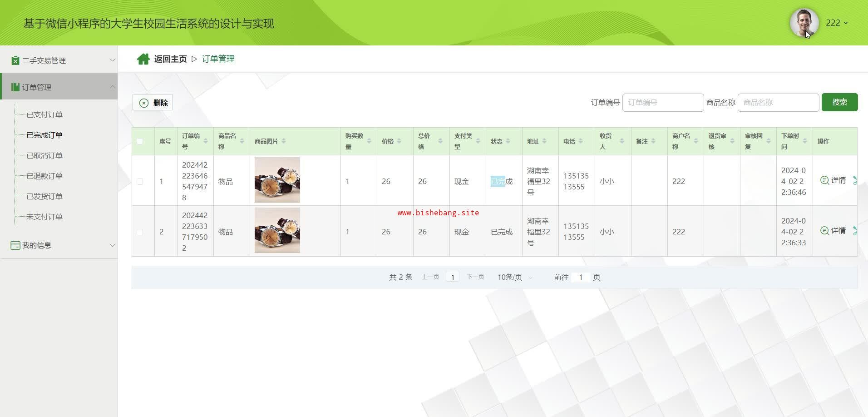Open watch image in order row 1
Screen dimensions: 868x417
coord(277,180)
